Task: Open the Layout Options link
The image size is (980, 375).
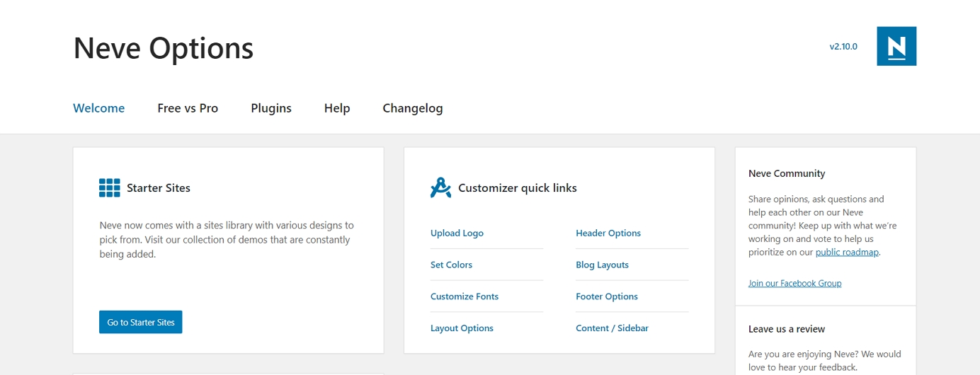Action: point(462,328)
